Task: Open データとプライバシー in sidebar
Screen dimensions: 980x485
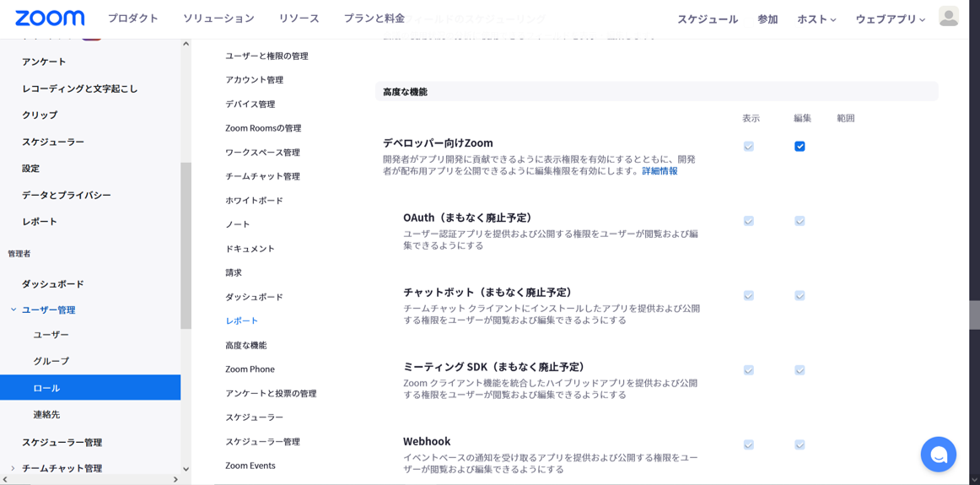Action: (x=67, y=195)
